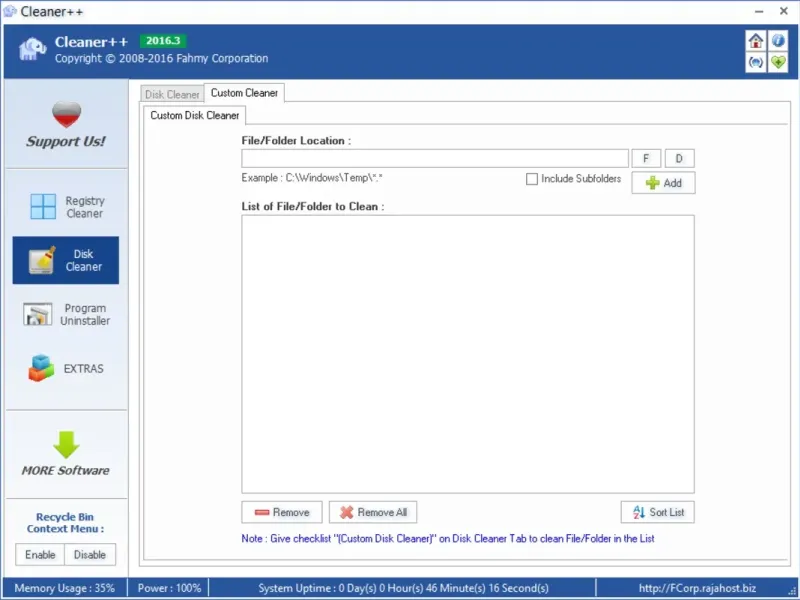This screenshot has height=600, width=800.
Task: Click the D browse directory button
Action: coord(679,159)
